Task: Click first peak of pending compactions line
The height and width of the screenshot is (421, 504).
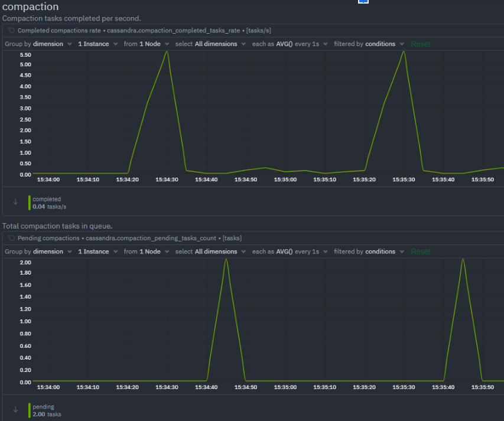Action: (226, 260)
